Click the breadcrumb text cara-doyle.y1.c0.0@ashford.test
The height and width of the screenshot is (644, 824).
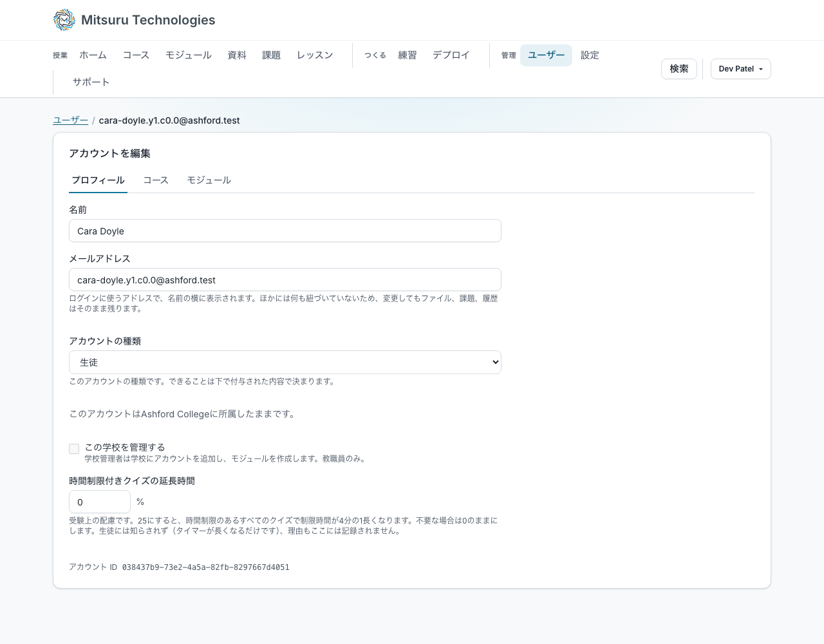point(169,120)
